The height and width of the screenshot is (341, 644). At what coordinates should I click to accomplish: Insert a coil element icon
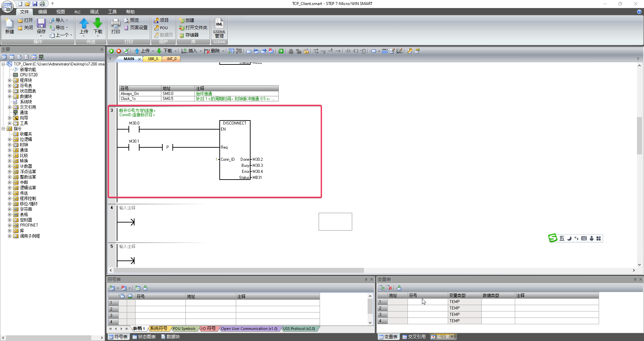[356, 51]
